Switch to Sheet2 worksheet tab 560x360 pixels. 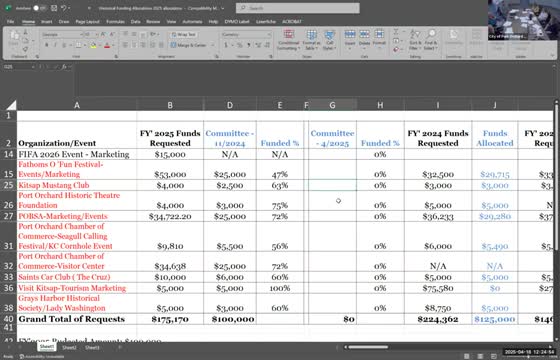coord(69,347)
